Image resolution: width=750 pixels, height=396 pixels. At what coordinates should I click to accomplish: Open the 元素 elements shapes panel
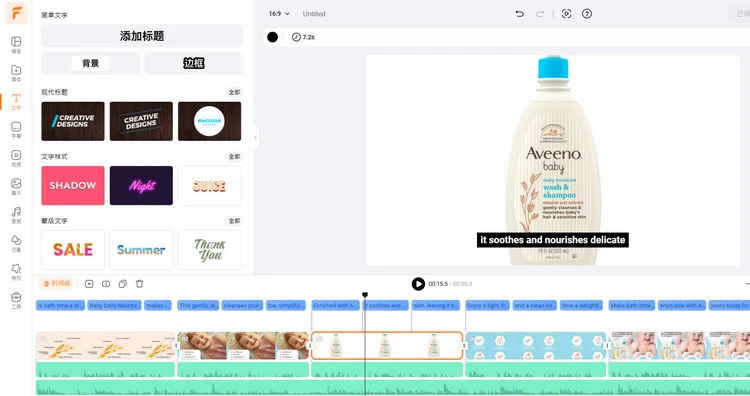[16, 243]
